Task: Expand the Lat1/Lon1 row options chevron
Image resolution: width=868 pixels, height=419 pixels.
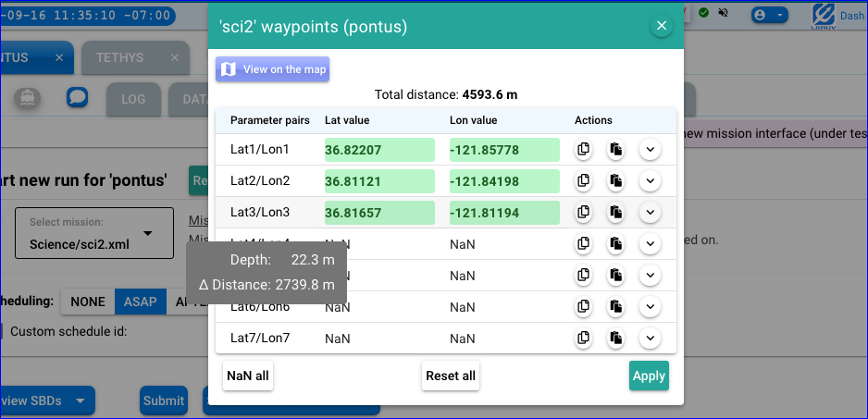Action: pos(650,150)
